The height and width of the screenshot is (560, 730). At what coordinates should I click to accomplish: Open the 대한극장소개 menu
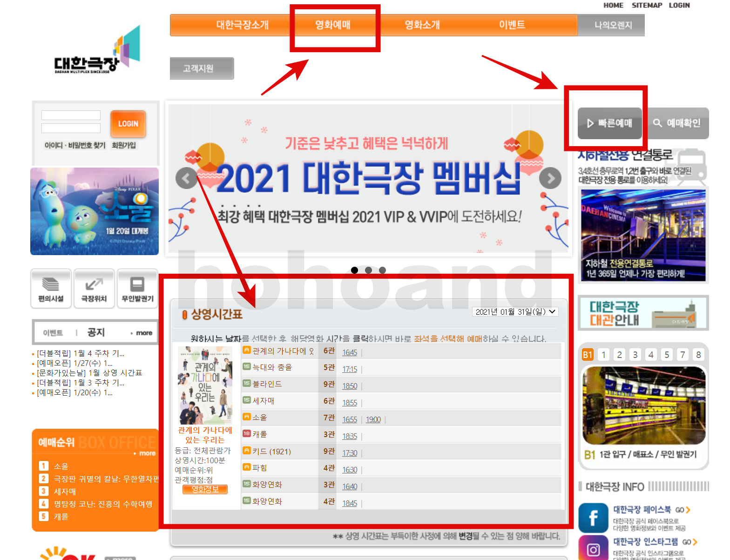pos(242,25)
